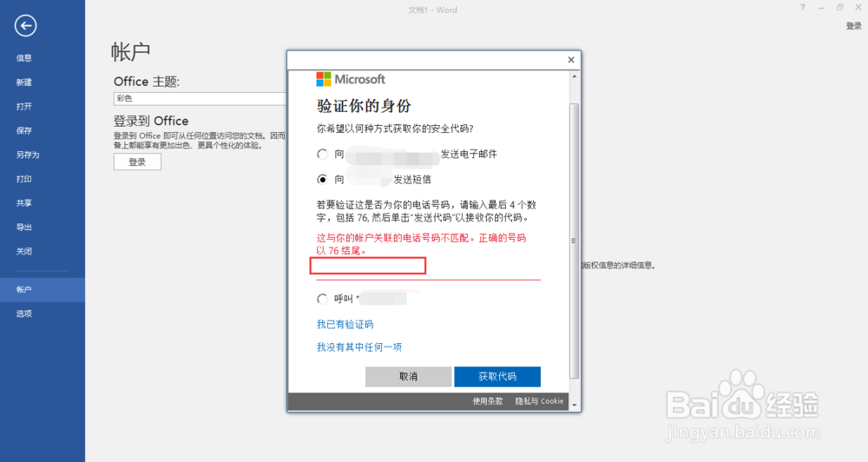Click the dialog vertical scrollbar thumb
This screenshot has width=868, height=462.
(574, 241)
